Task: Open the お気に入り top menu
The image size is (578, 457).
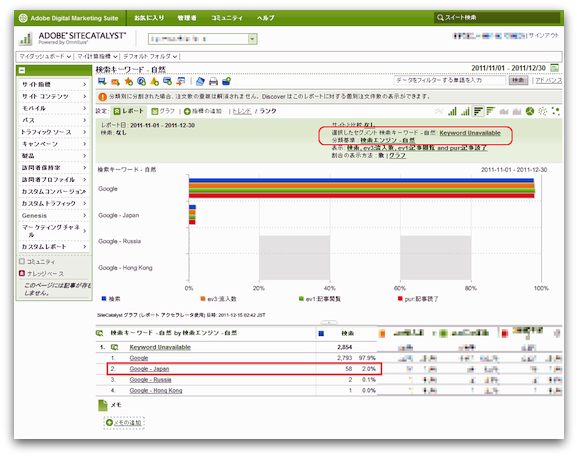Action: click(x=149, y=18)
